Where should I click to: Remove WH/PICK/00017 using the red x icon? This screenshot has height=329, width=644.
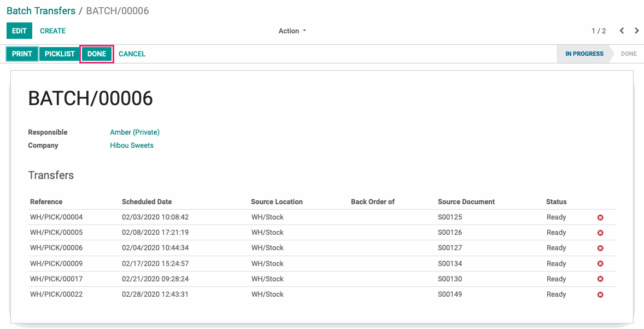600,279
